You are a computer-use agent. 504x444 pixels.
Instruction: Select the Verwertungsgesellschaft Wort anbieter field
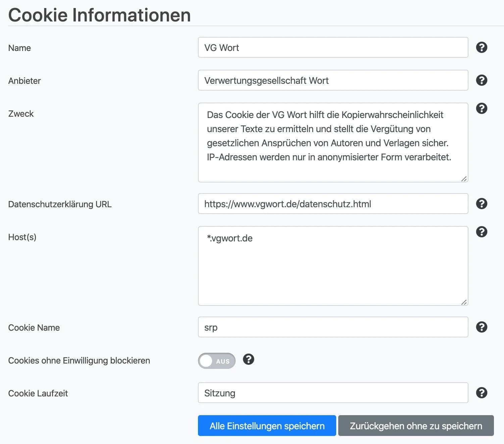click(333, 80)
